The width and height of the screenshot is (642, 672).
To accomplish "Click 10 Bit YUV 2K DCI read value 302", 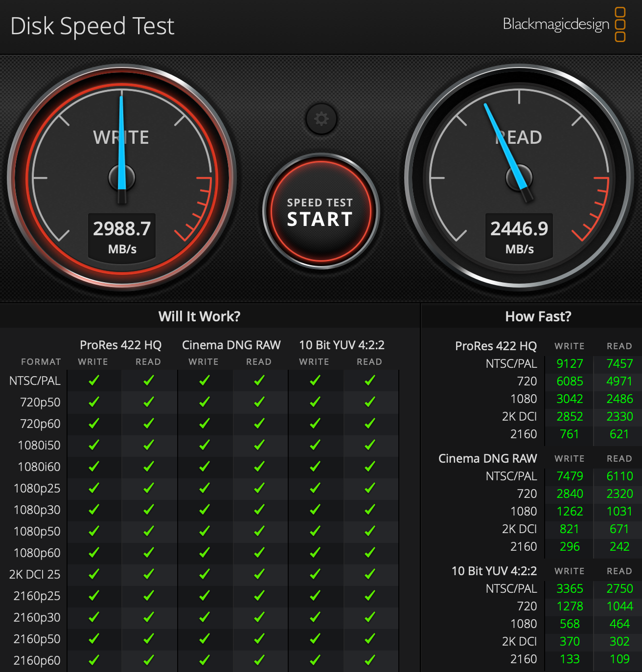I will coord(619,641).
